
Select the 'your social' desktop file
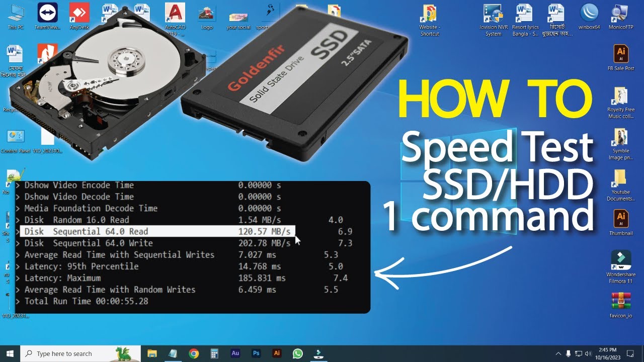pos(238,18)
